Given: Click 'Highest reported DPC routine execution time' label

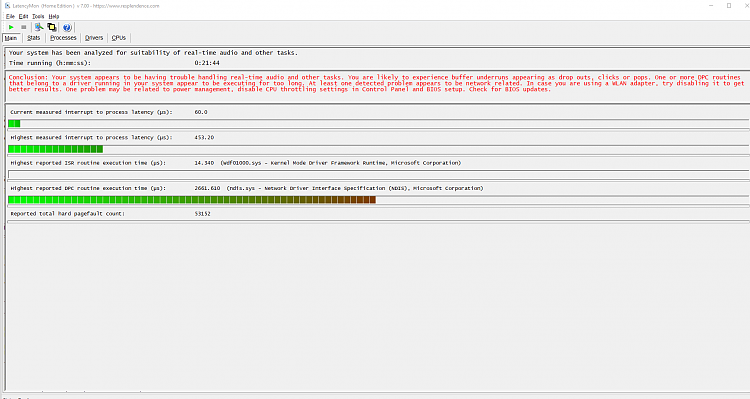Looking at the screenshot, I should pos(88,188).
